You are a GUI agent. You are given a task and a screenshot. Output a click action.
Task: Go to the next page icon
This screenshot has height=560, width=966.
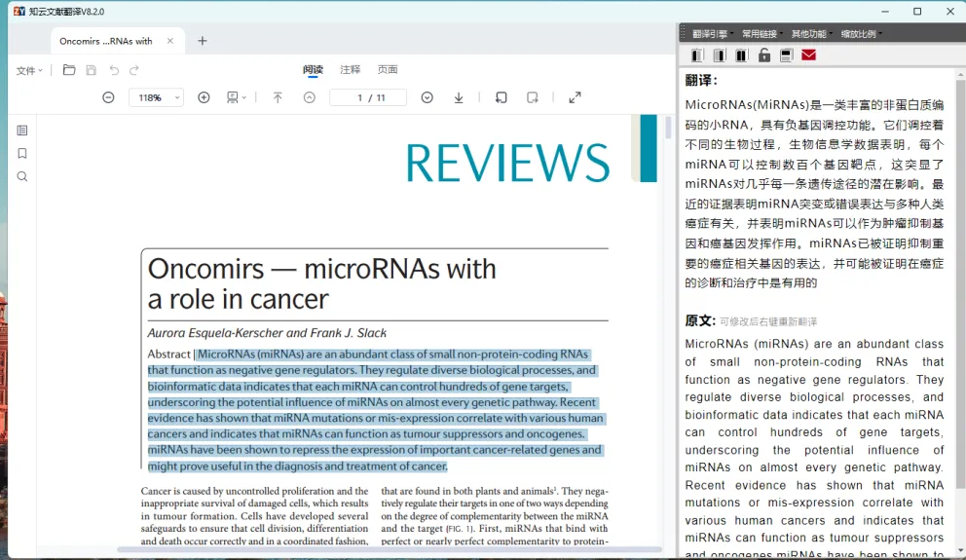[427, 97]
